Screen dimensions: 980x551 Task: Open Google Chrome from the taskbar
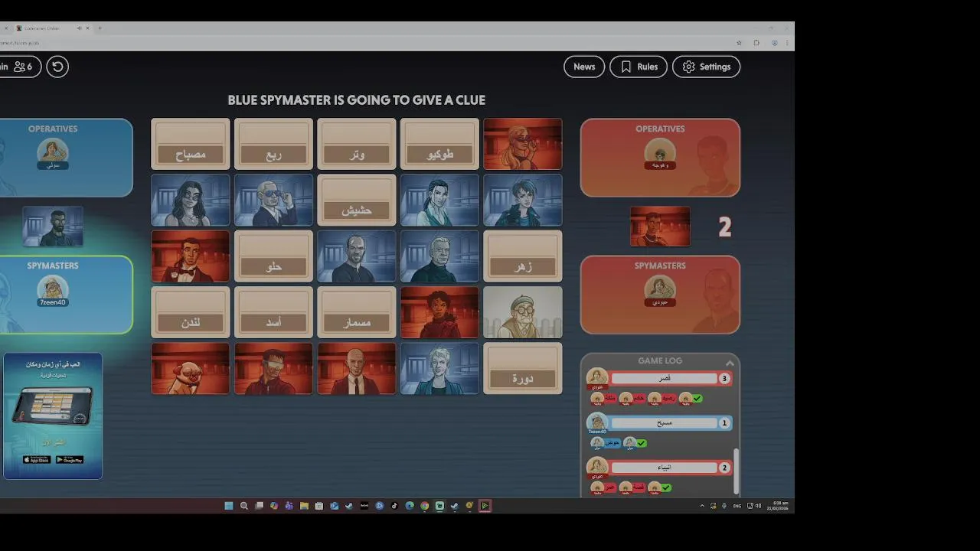point(424,506)
